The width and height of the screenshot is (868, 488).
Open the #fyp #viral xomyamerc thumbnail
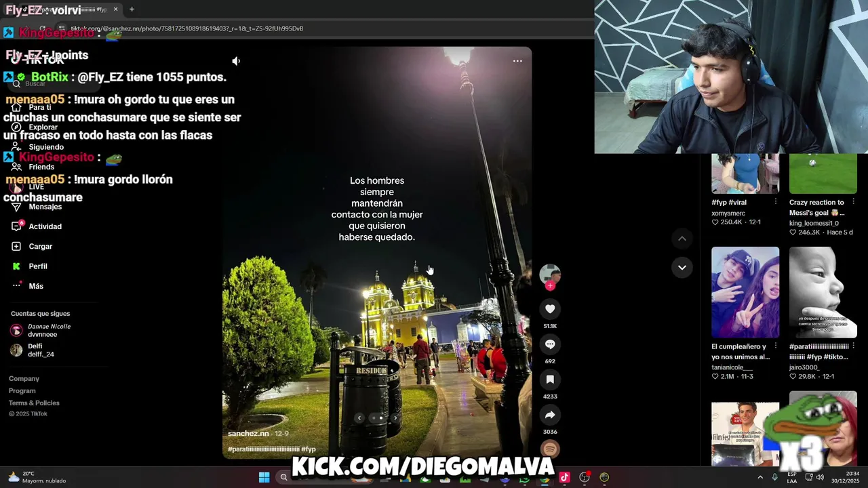(745, 174)
